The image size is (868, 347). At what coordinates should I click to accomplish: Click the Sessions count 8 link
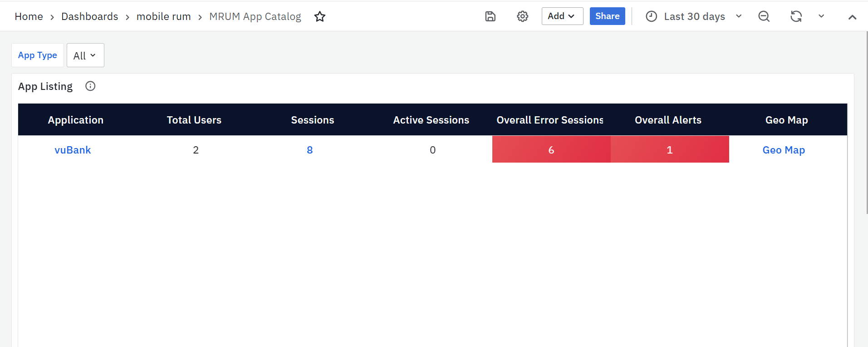click(x=310, y=150)
